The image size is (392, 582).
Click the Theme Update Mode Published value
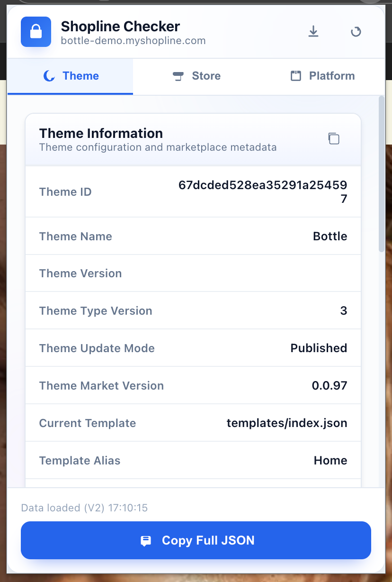(x=319, y=348)
